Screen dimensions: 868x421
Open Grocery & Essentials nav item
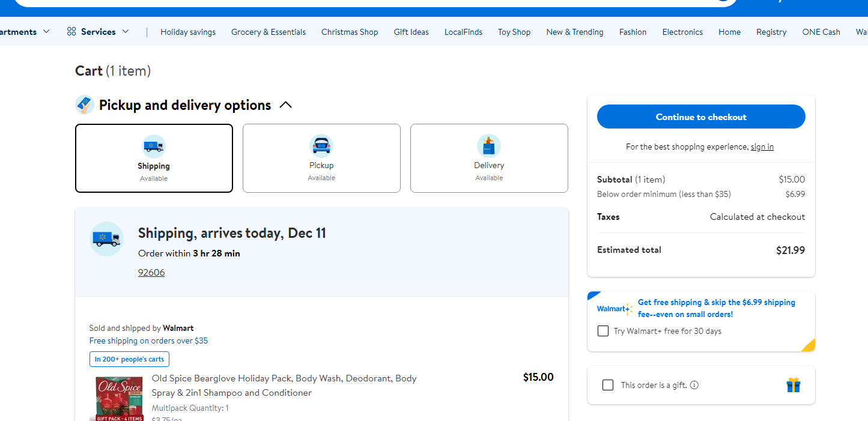(269, 32)
